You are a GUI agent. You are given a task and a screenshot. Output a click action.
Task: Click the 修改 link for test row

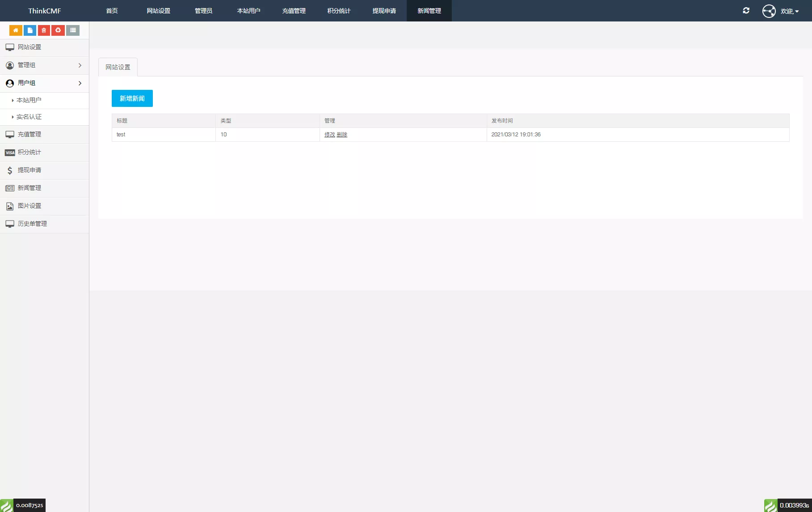[x=329, y=135]
